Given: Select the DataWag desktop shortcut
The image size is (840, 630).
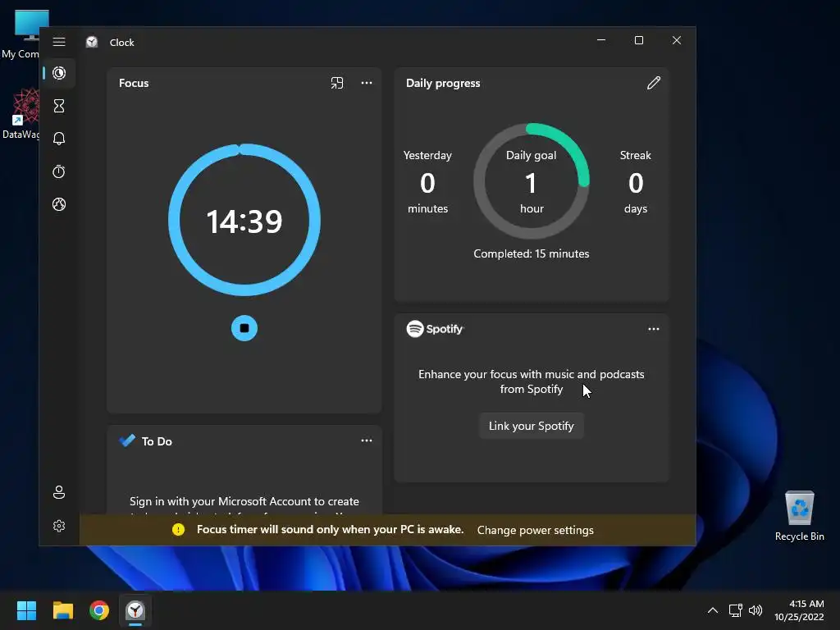Looking at the screenshot, I should click(21, 114).
